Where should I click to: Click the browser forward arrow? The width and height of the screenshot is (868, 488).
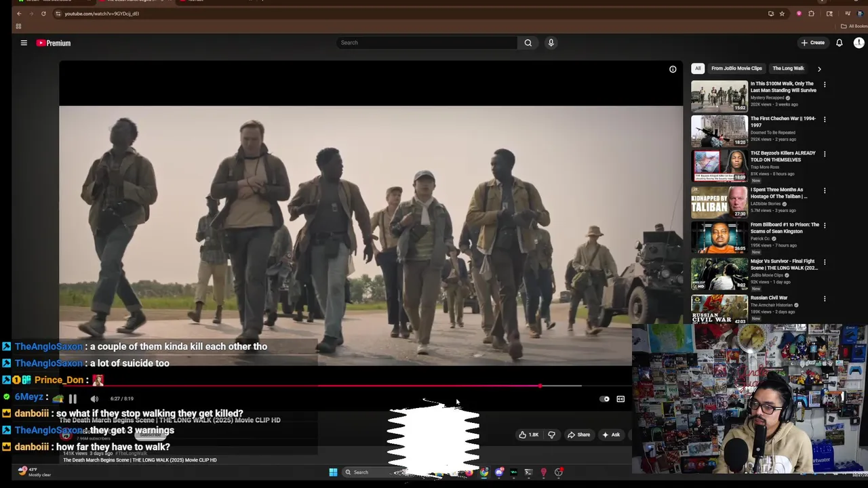click(x=31, y=14)
